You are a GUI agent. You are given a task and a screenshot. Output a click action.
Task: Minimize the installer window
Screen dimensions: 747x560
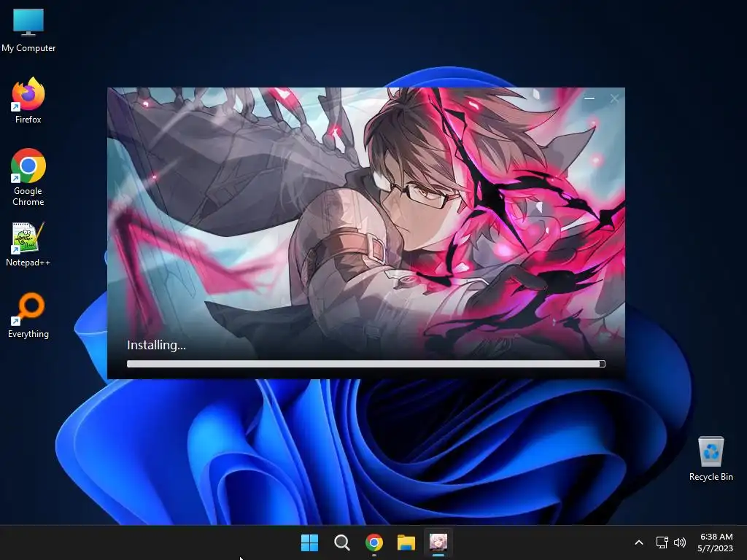pyautogui.click(x=589, y=98)
